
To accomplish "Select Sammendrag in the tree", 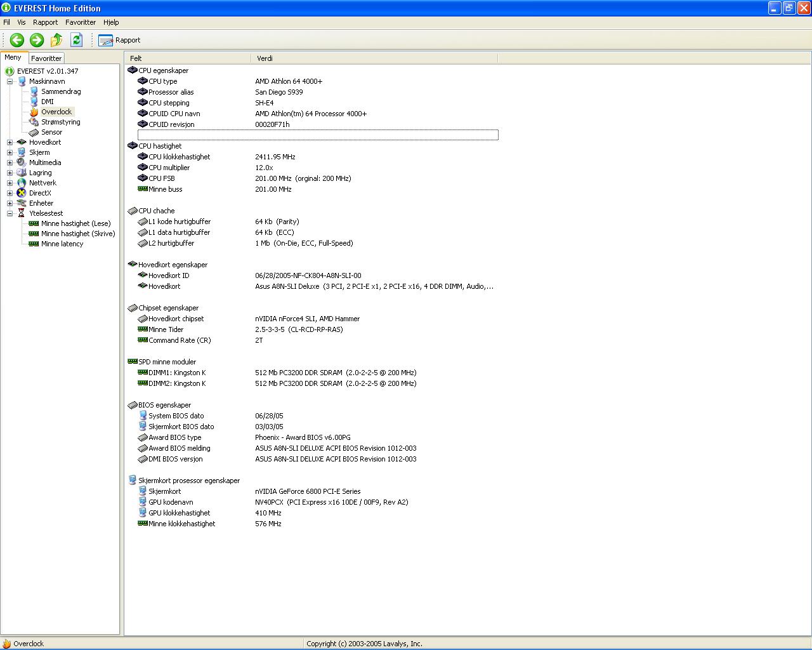I will point(61,91).
